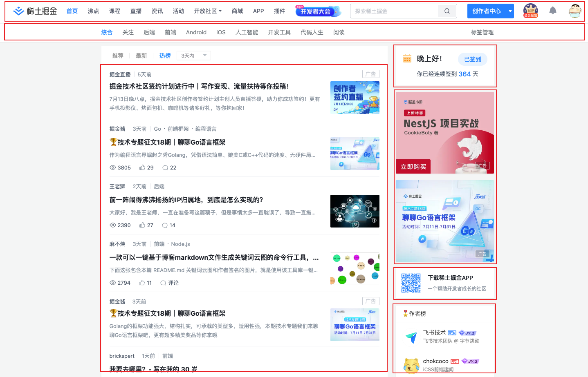Image resolution: width=588 pixels, height=377 pixels.
Task: Click the 已签到 check-in button
Action: (473, 59)
